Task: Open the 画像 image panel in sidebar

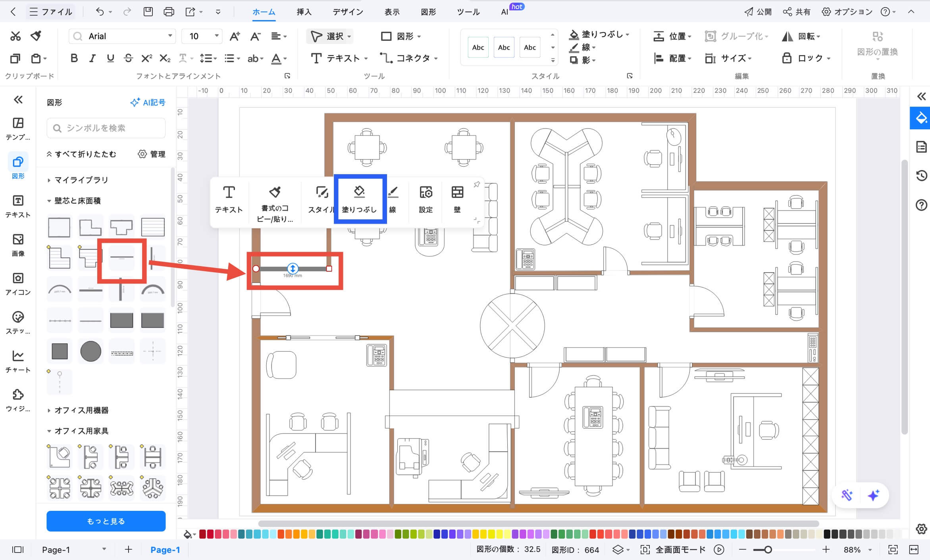Action: point(18,245)
